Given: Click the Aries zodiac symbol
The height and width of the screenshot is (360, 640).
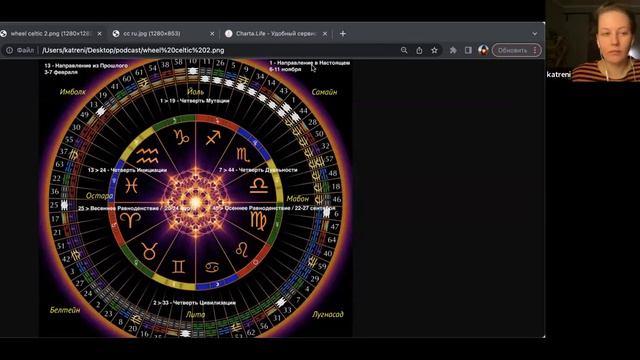Looking at the screenshot, I should coord(130,220).
